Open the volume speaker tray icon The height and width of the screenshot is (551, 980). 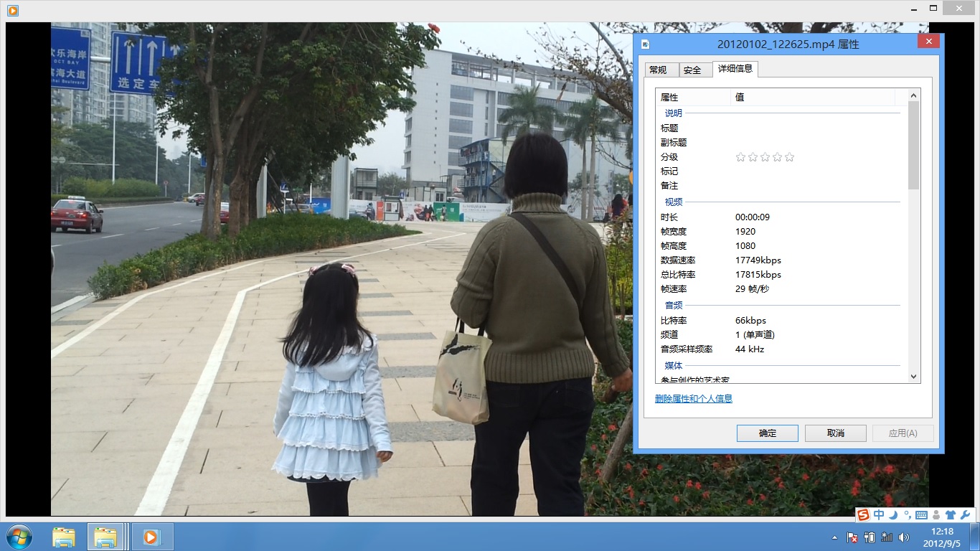coord(904,537)
